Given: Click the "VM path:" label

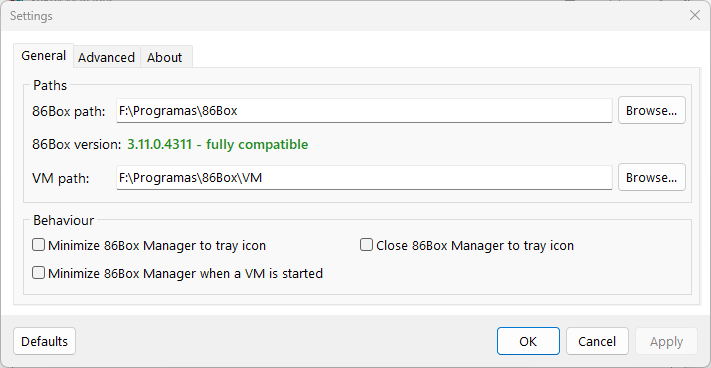Looking at the screenshot, I should pos(61,179).
